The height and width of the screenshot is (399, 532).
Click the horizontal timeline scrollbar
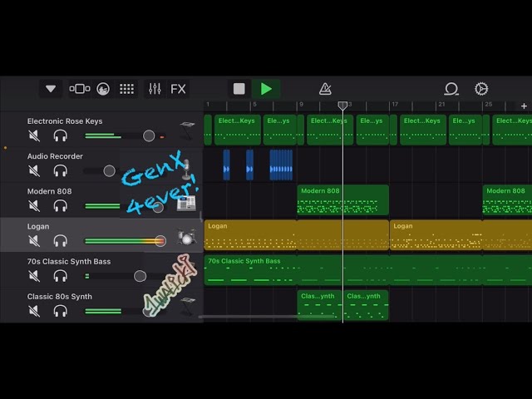pos(266,317)
